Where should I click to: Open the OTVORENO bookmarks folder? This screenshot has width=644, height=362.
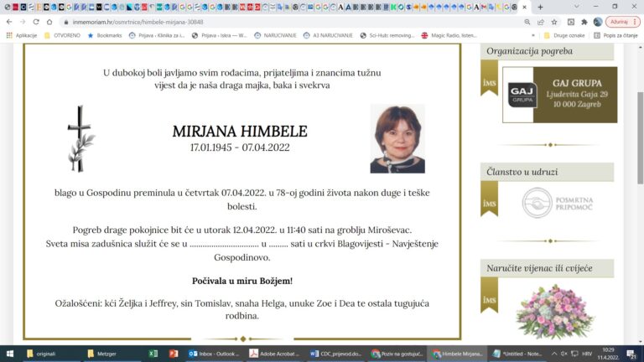point(65,35)
